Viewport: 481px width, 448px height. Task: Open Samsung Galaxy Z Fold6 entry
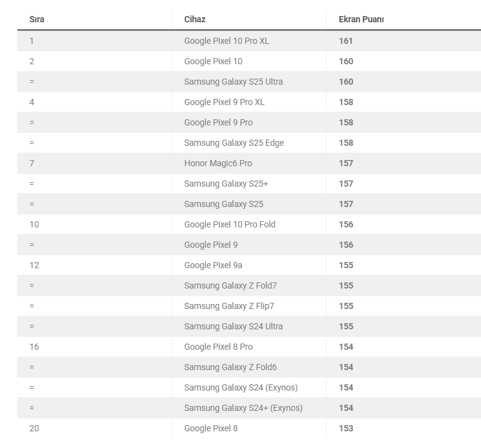pyautogui.click(x=230, y=367)
